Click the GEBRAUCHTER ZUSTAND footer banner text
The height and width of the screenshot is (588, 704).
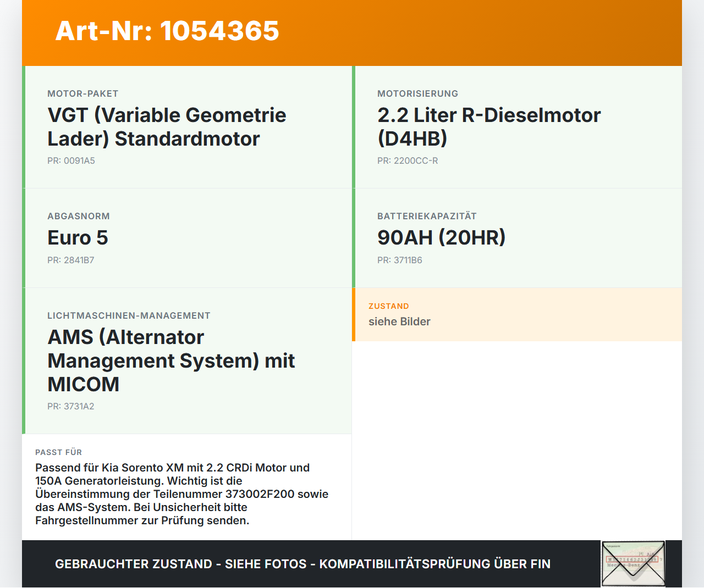click(302, 564)
